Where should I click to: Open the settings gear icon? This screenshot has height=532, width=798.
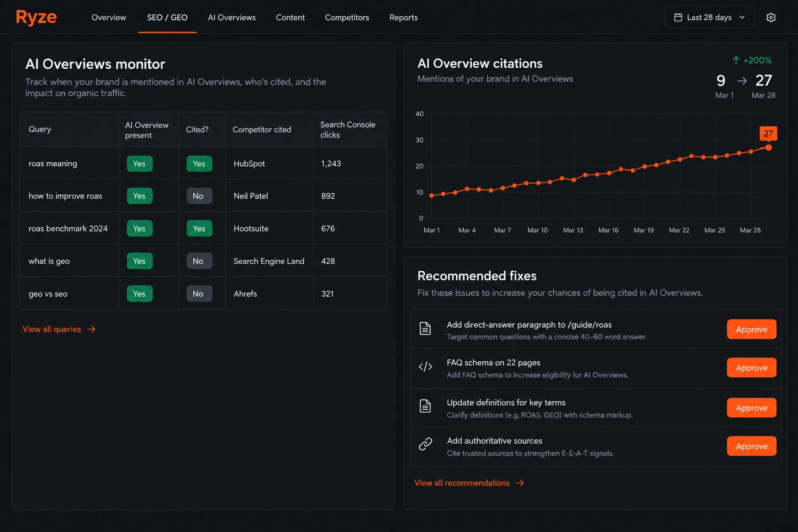[x=771, y=17]
